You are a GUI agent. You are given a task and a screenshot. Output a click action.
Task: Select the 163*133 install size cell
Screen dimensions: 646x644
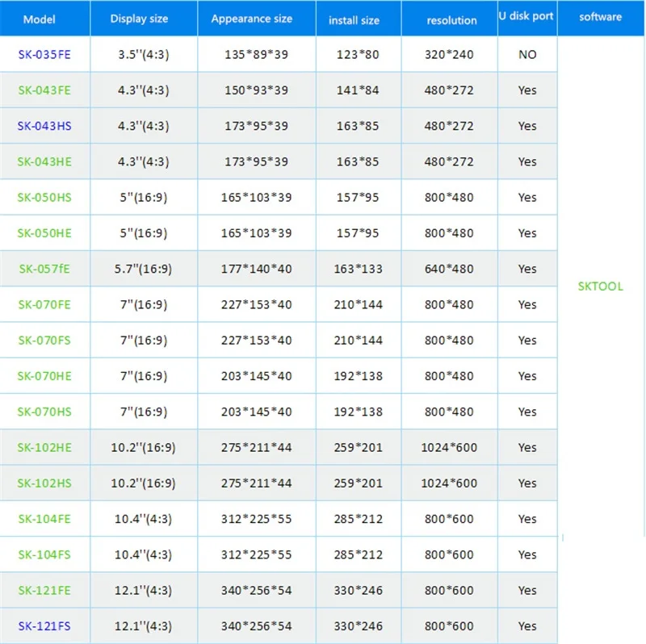(358, 269)
